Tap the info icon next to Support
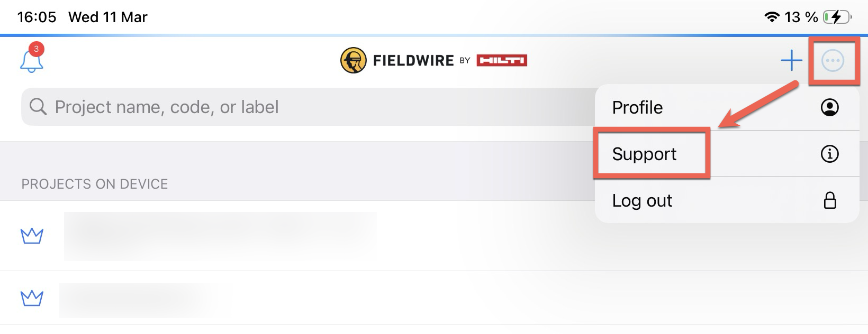The width and height of the screenshot is (868, 334). pyautogui.click(x=830, y=154)
